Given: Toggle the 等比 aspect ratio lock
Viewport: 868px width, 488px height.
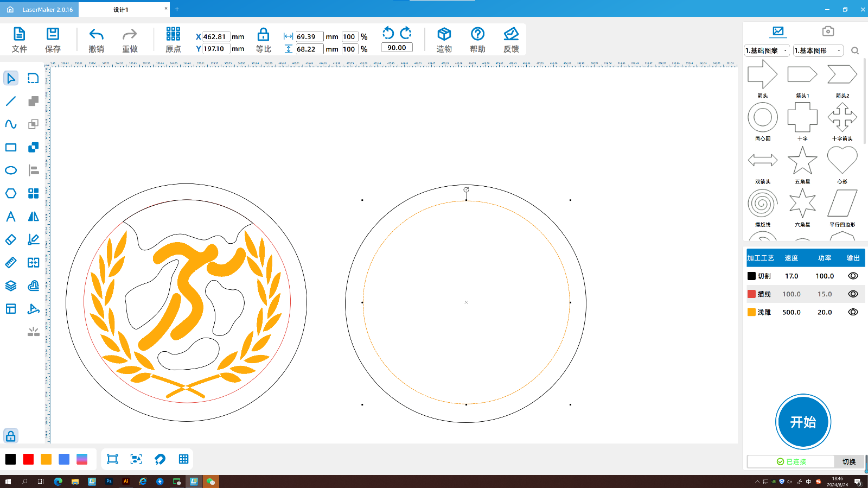Looking at the screenshot, I should [x=263, y=35].
